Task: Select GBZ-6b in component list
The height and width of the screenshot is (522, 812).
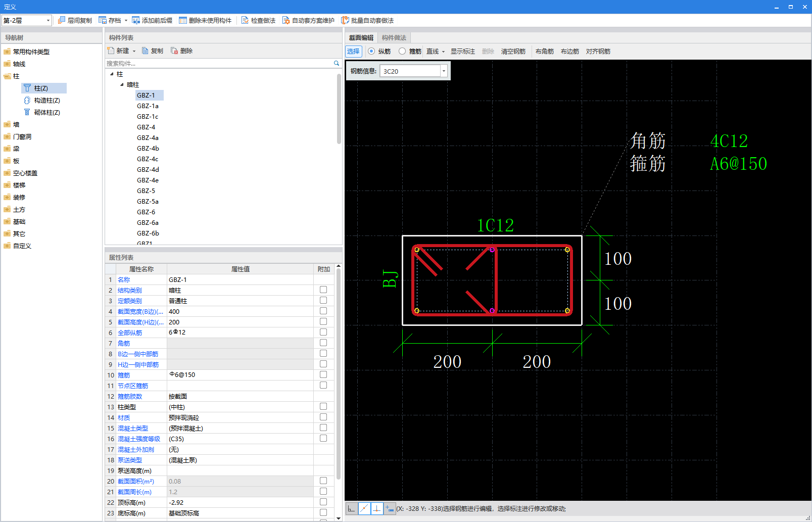Action: [148, 233]
